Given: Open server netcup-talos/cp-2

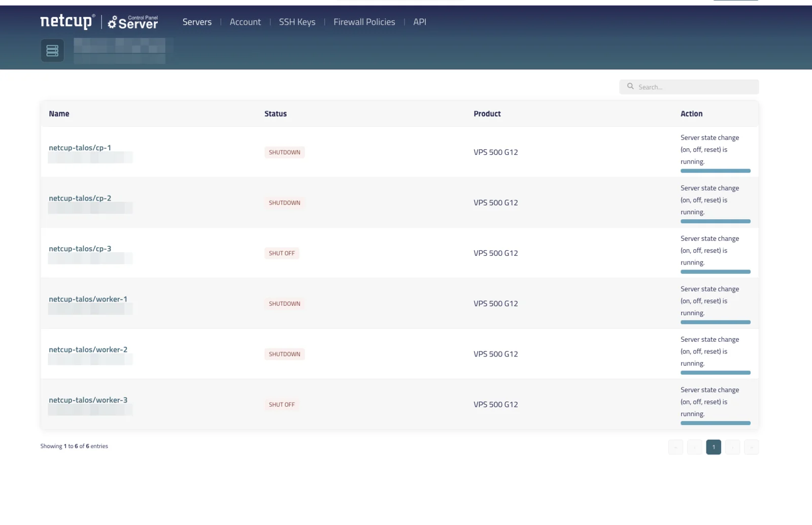Looking at the screenshot, I should 80,198.
